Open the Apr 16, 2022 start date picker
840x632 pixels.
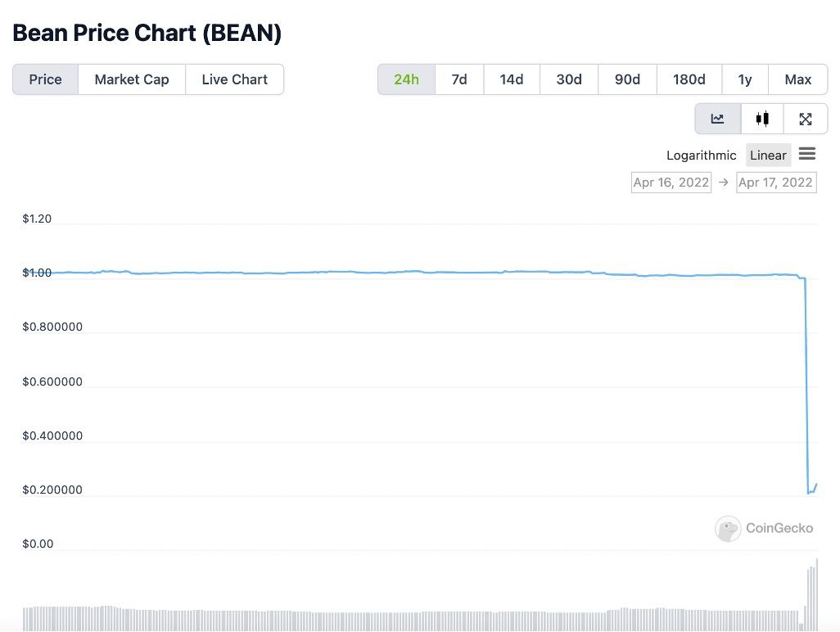(x=671, y=183)
